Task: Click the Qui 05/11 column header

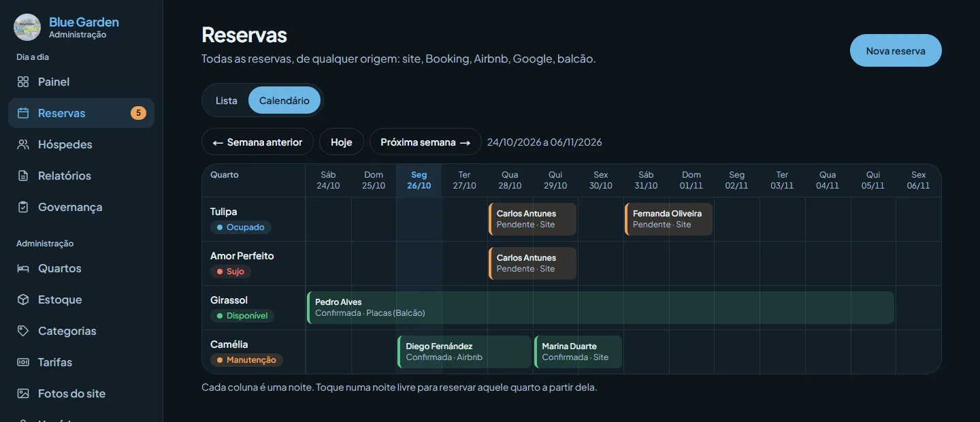Action: (873, 180)
